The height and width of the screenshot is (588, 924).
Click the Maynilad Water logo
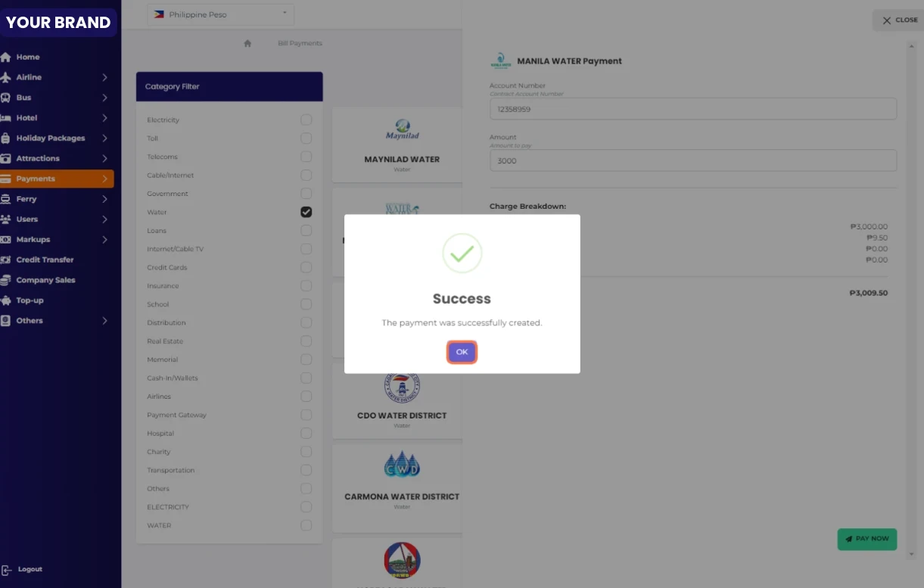pos(402,129)
